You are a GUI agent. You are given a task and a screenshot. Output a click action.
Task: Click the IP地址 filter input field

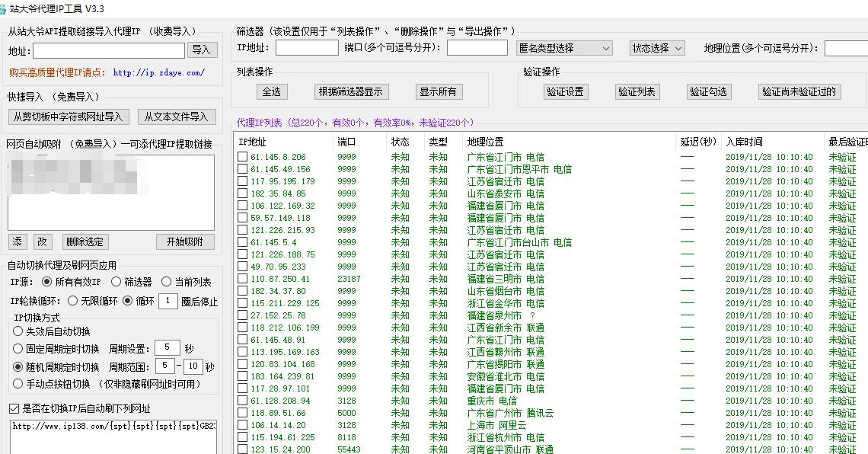point(308,47)
